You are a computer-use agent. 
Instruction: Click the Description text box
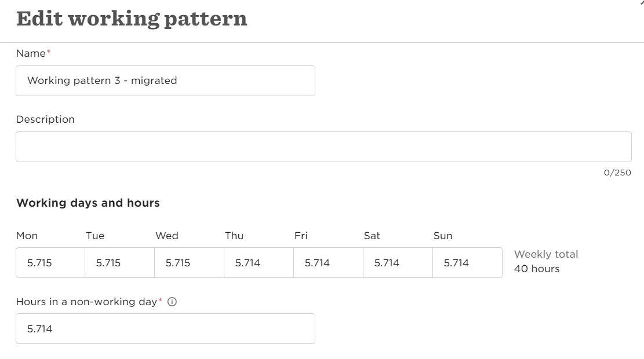pos(323,147)
